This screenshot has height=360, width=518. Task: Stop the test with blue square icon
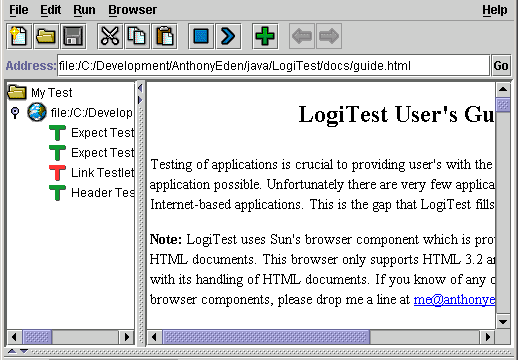click(x=201, y=36)
